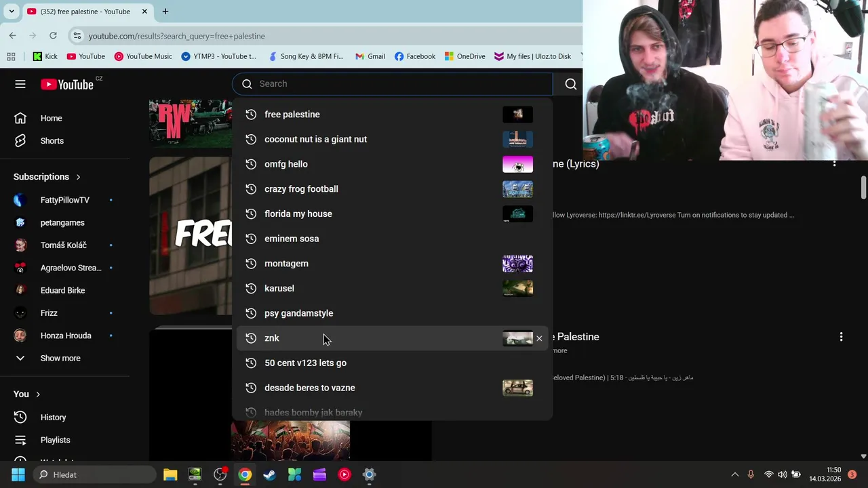Go back in browser
Screen dimensions: 868x488
[x=13, y=36]
